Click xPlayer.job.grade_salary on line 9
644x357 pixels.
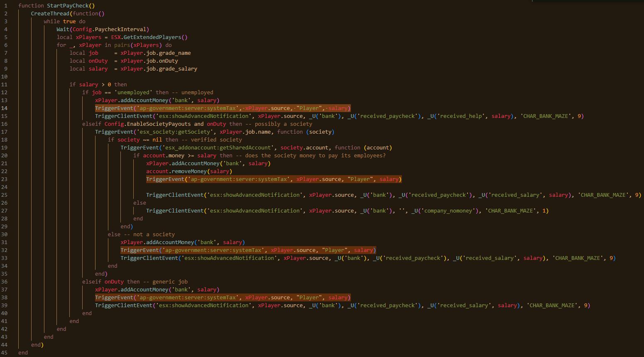(159, 69)
